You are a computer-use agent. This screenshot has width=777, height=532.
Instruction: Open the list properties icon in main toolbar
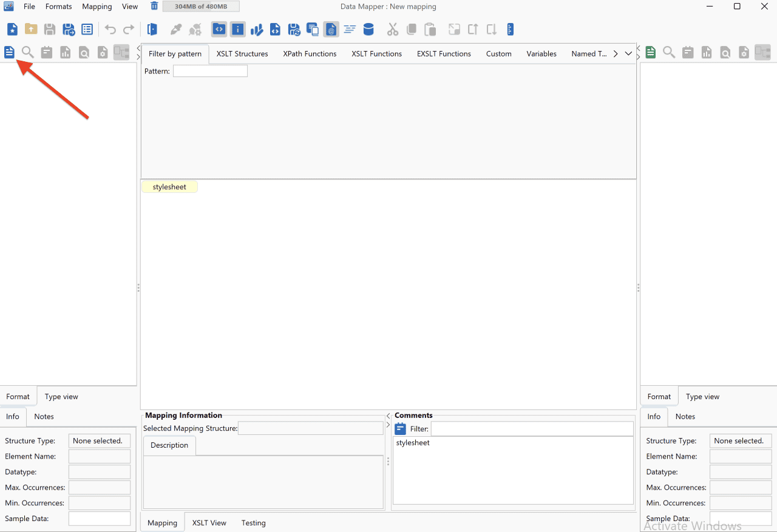[87, 29]
